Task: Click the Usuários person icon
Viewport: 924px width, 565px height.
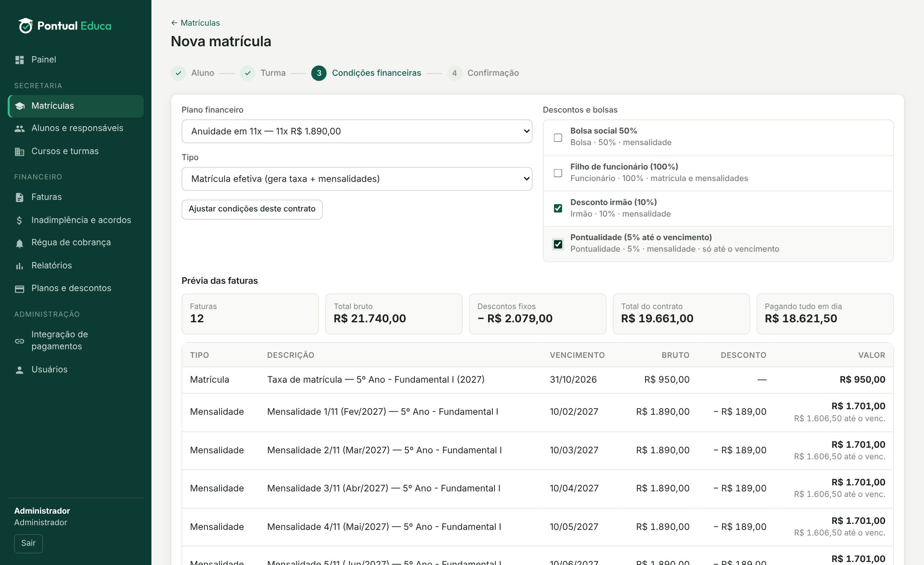Action: tap(19, 370)
